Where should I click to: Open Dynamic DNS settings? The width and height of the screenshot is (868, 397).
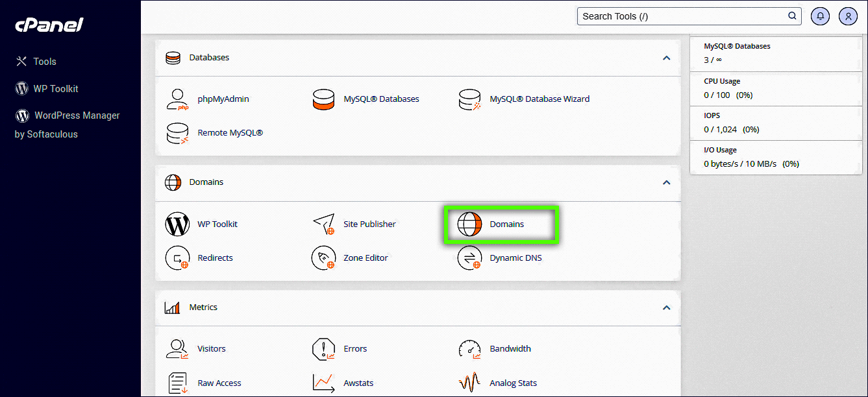pyautogui.click(x=515, y=258)
